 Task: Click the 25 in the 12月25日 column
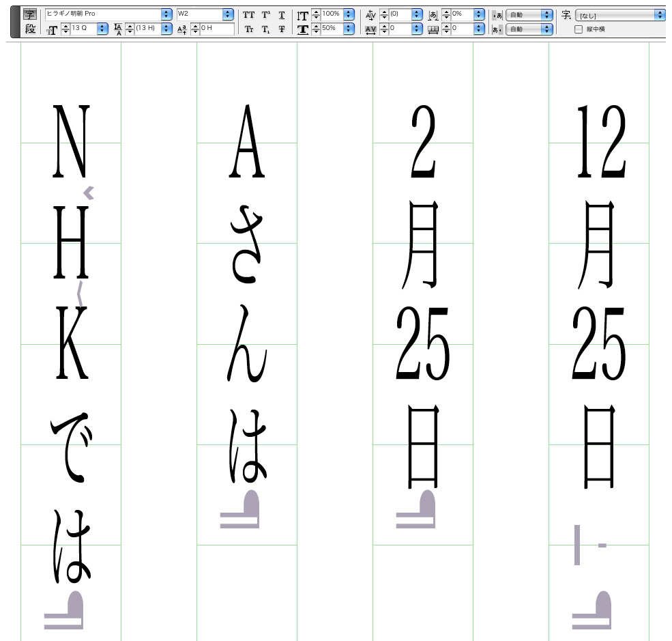click(599, 343)
